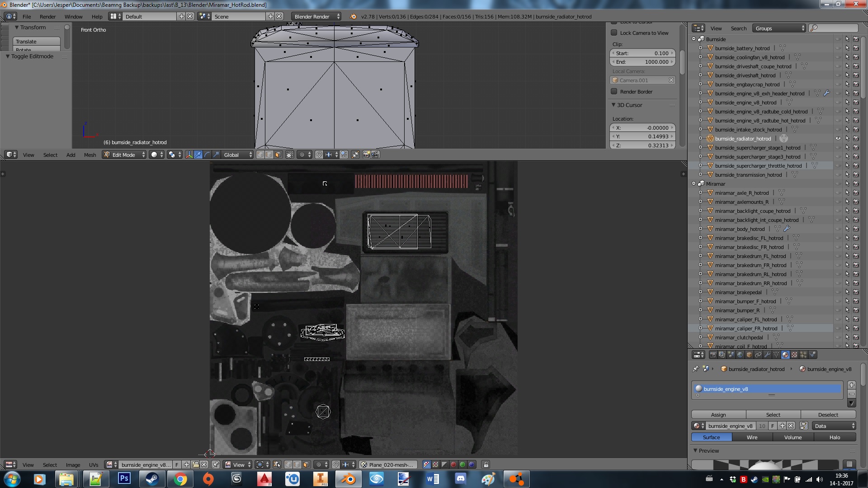Image resolution: width=868 pixels, height=488 pixels.
Task: Pin the image in the UV editor header
Action: coord(216,465)
